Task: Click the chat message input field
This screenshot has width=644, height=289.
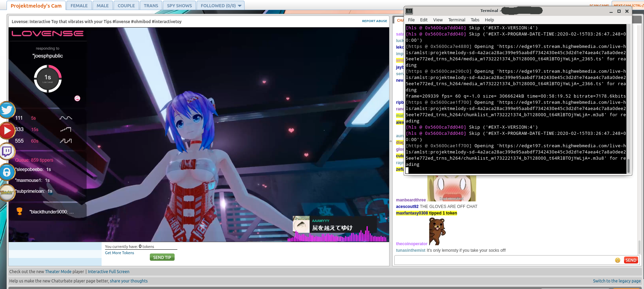Action: click(x=504, y=260)
